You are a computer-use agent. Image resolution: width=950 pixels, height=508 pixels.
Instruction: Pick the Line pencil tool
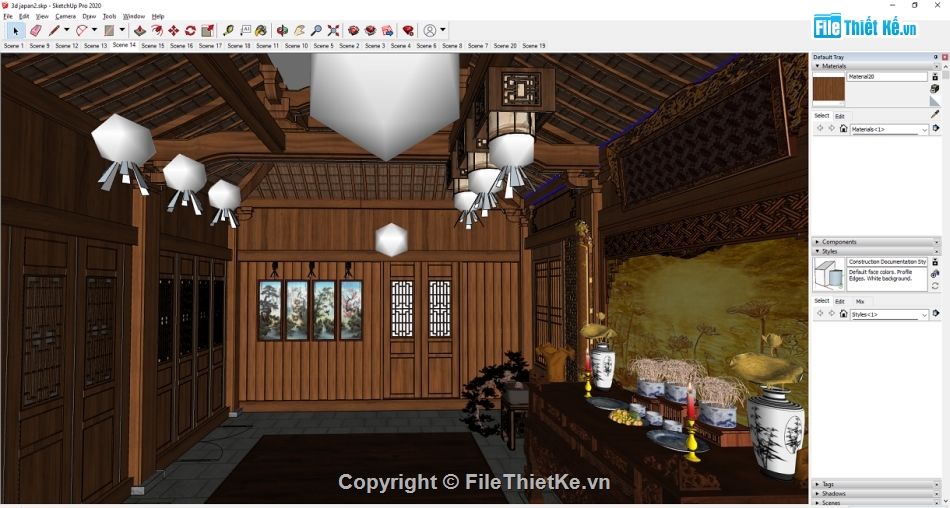coord(55,30)
